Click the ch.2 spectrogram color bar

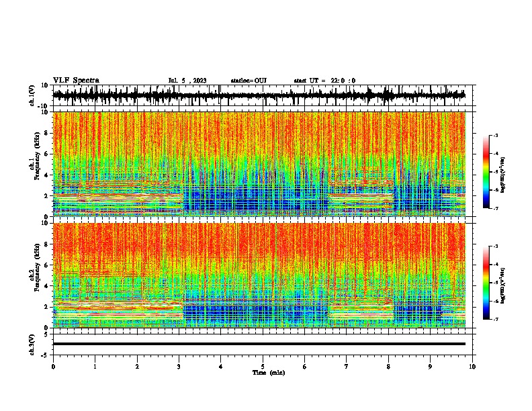pos(486,283)
